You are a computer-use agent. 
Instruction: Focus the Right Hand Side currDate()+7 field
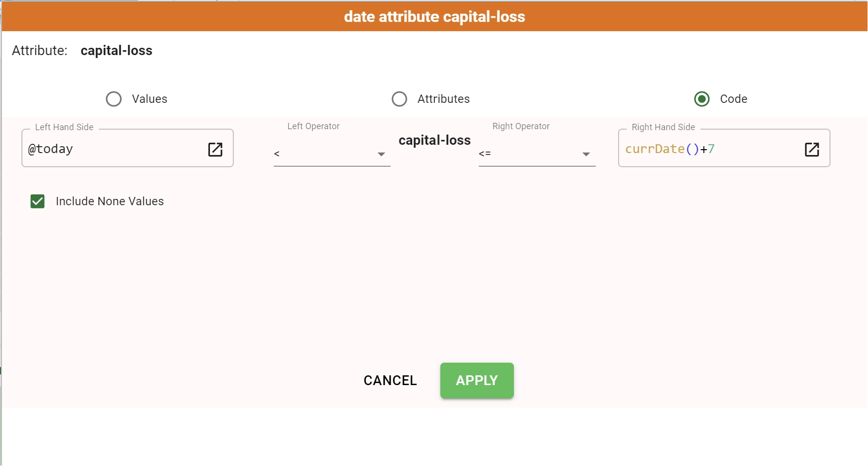711,149
